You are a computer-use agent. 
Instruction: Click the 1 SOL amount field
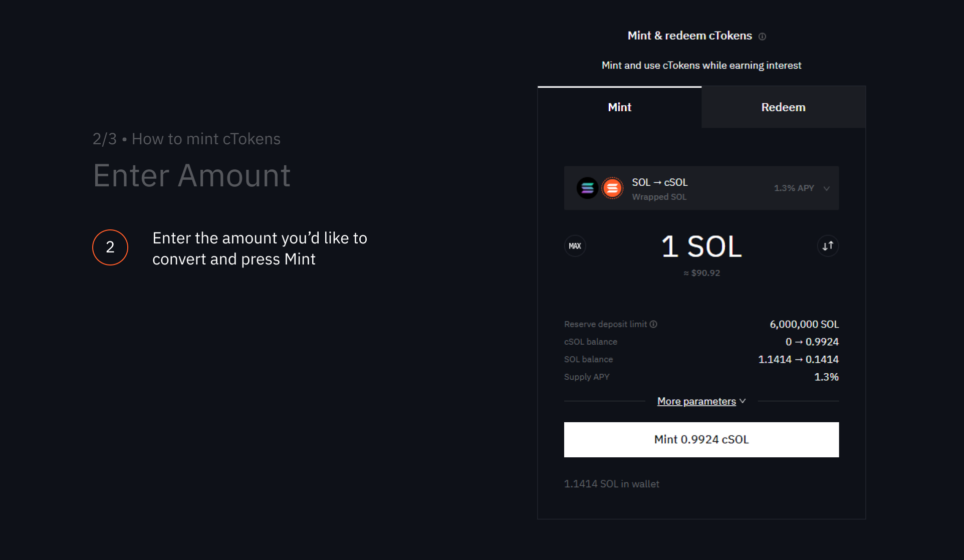click(701, 246)
